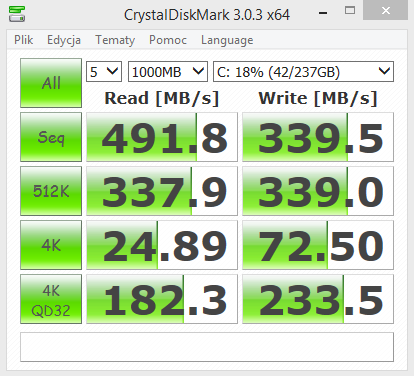Minimize the CrystalDiskMark window
Screen dimensions: 414x376
point(323,13)
